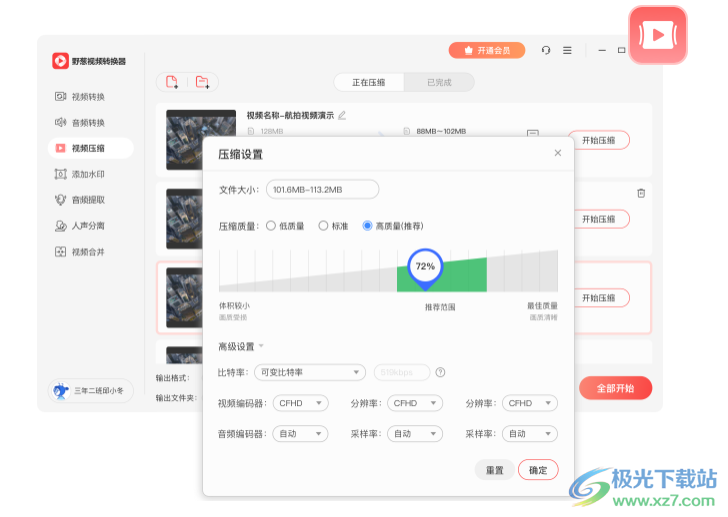Click the add folder icon
The image size is (728, 517).
pyautogui.click(x=202, y=83)
